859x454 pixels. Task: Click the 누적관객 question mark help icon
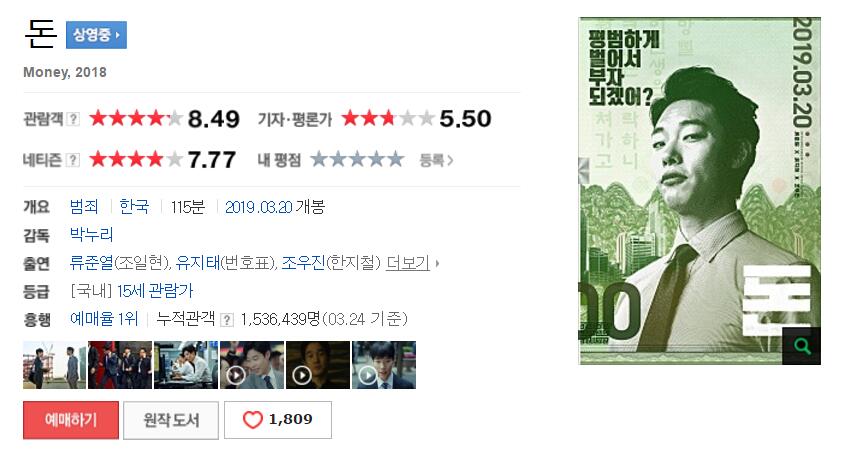click(x=227, y=320)
